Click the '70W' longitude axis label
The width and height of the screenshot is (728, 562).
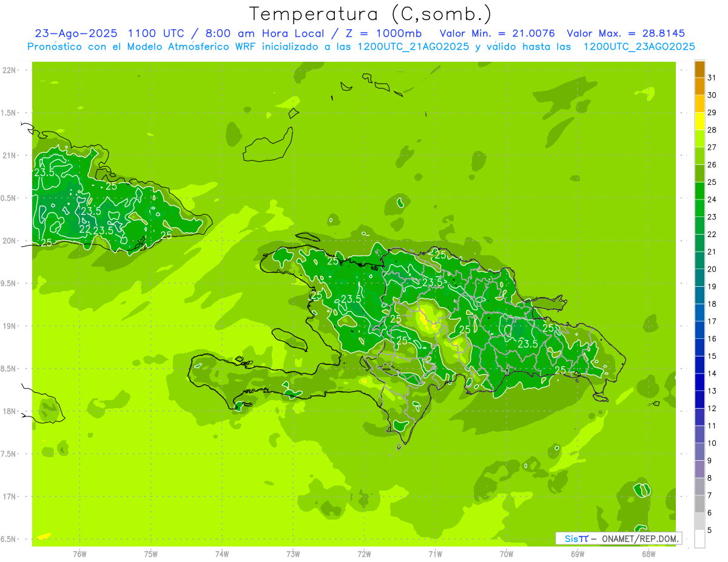pos(507,554)
